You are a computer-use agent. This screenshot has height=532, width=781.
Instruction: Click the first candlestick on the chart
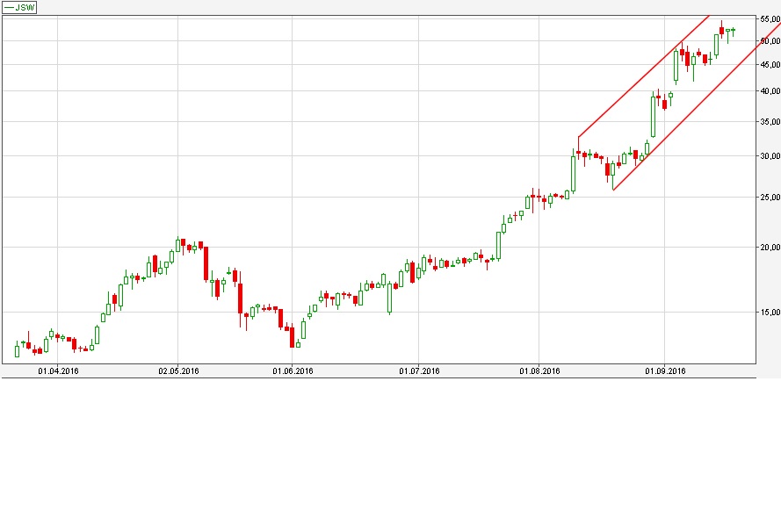tap(17, 351)
